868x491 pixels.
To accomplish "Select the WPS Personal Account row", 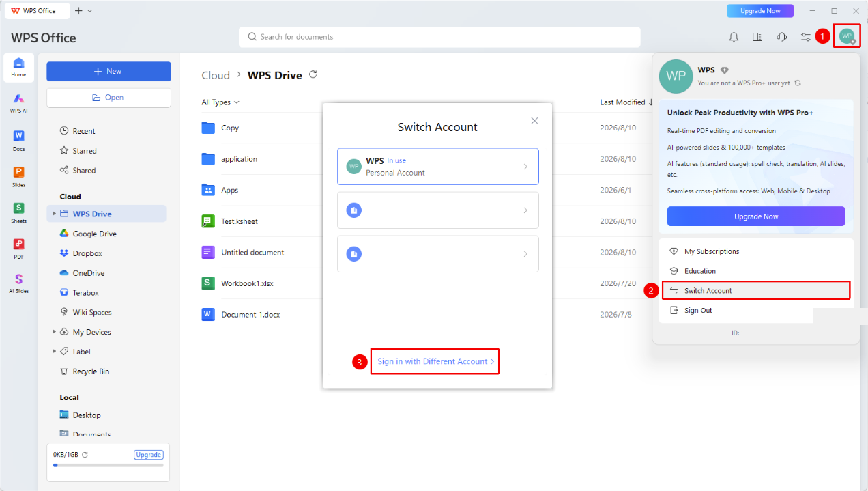I will 438,167.
